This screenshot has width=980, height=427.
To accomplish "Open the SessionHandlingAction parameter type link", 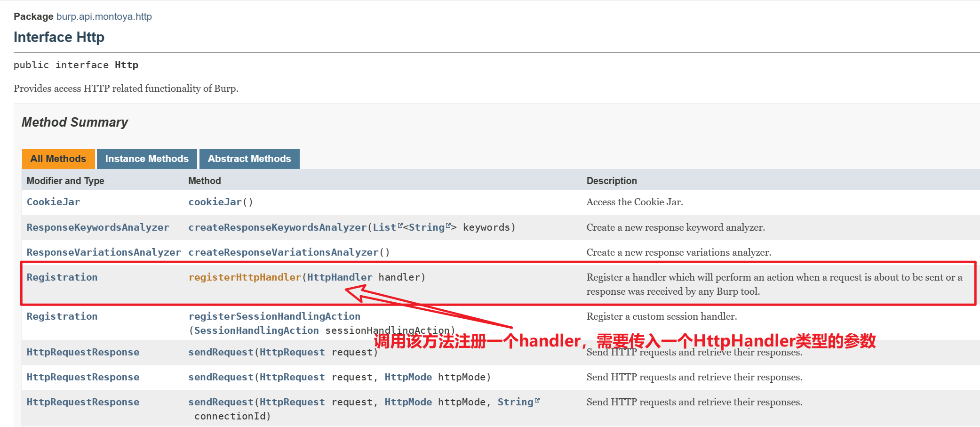I will tap(256, 330).
